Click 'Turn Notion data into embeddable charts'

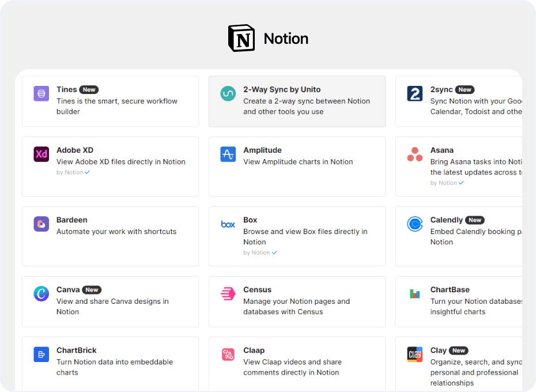click(x=115, y=367)
